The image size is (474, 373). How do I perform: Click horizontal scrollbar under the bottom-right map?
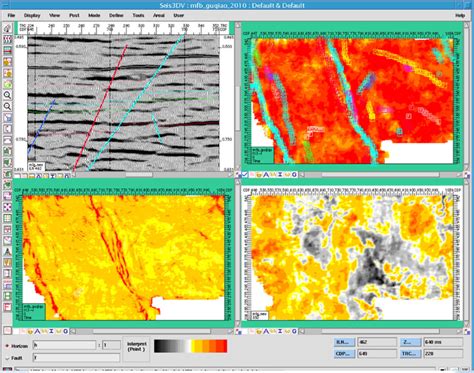[x=380, y=331]
